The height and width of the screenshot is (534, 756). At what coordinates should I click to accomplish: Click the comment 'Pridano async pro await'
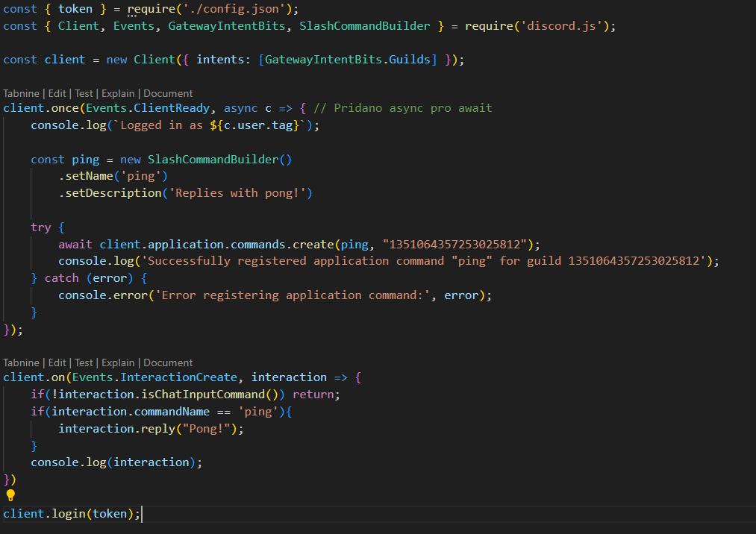402,108
